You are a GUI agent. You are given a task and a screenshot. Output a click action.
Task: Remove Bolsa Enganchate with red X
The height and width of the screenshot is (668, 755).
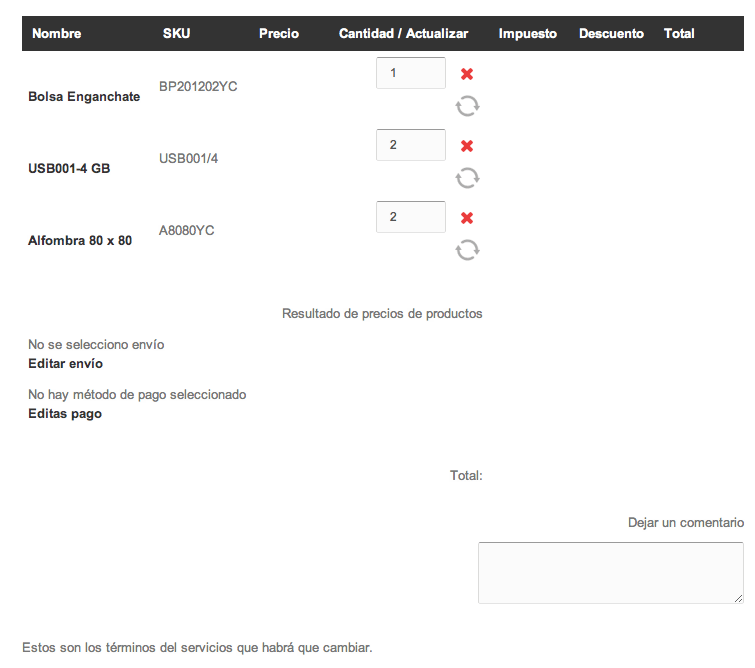467,74
